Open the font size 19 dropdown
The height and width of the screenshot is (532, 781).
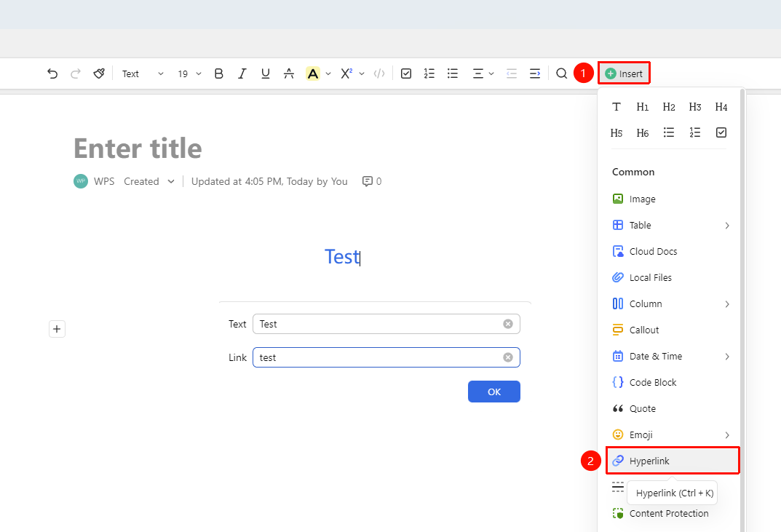[189, 74]
